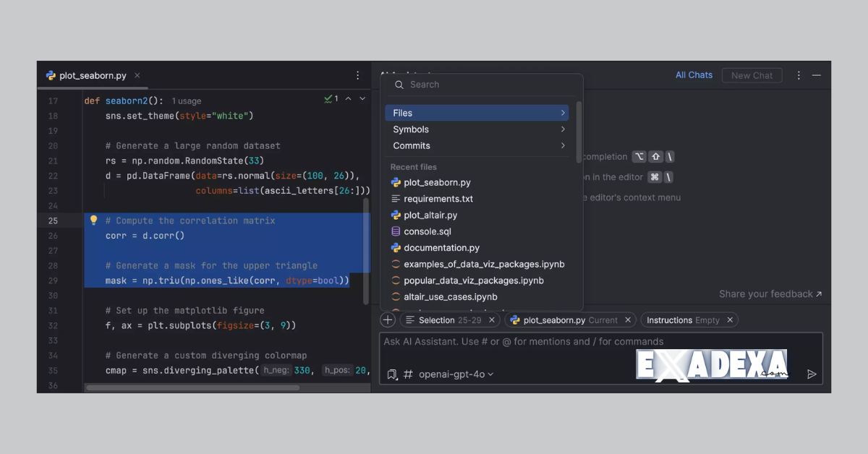Click the plus icon to attach more context

388,319
